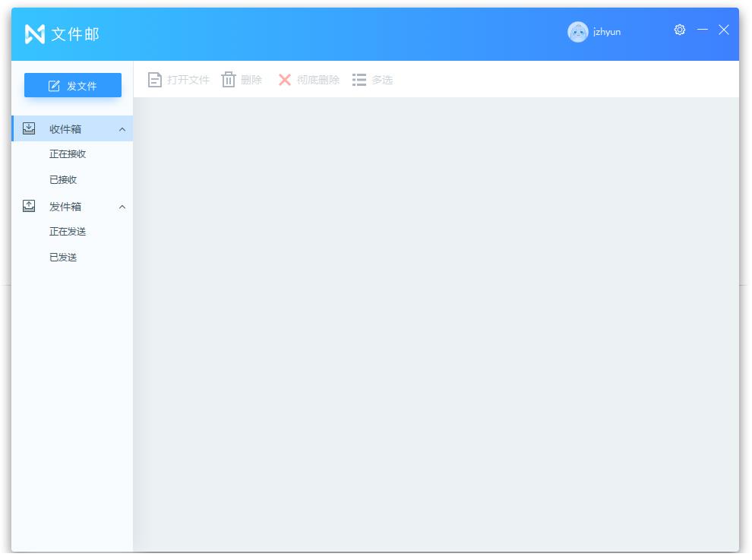Click the 多选 toolbar label
The height and width of the screenshot is (560, 752).
[x=382, y=80]
